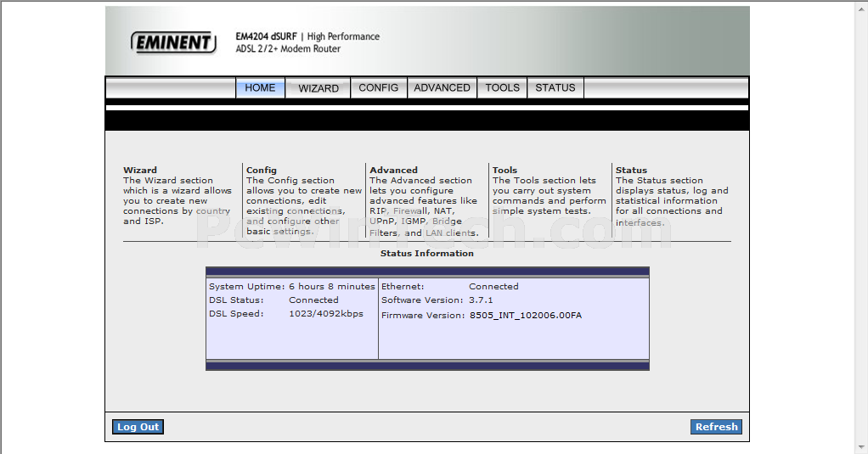Viewport: 868px width, 454px height.
Task: Click the EM4204 dSURF product title
Action: point(267,36)
